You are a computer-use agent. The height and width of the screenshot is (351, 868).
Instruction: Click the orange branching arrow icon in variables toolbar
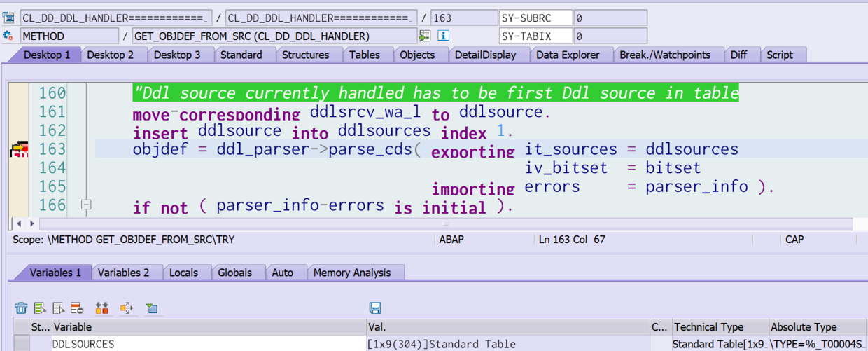127,308
